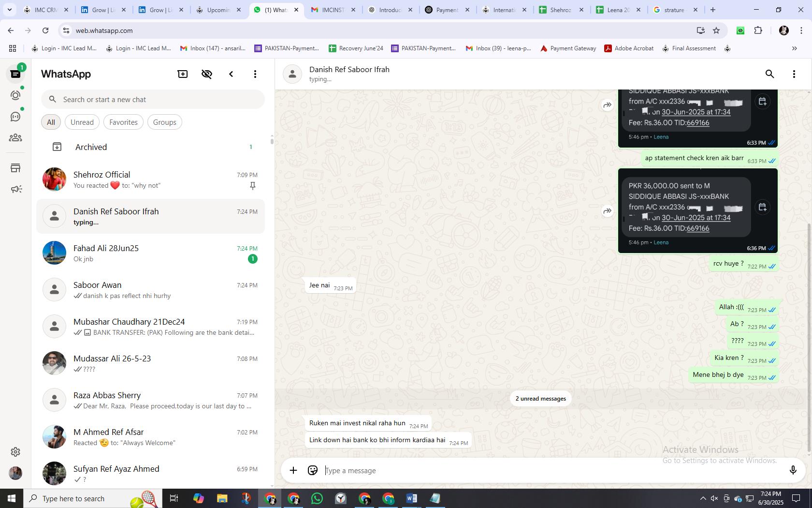This screenshot has width=812, height=508.
Task: Open the emoji sticker picker
Action: (x=313, y=470)
